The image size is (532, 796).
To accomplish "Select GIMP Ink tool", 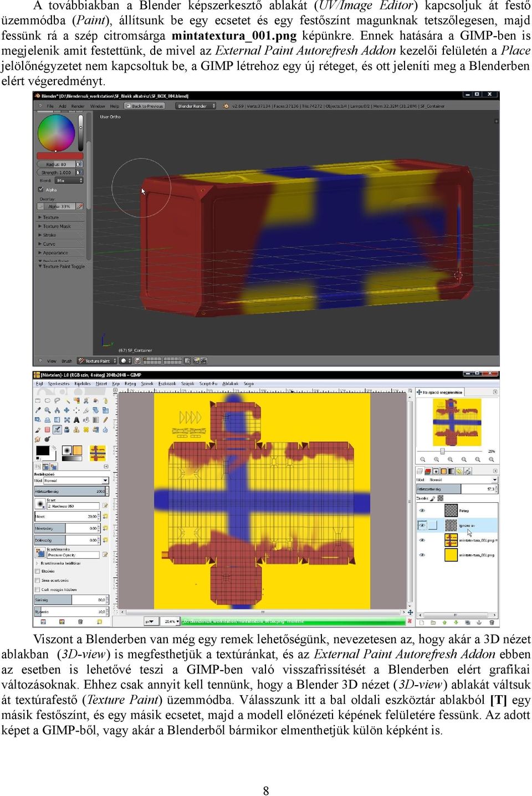I will tap(67, 430).
